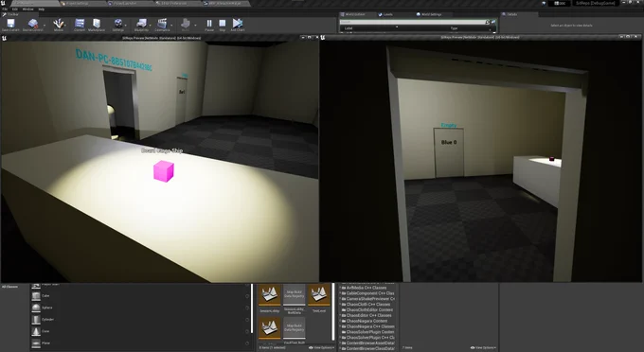Click the Modes toolbar icon
This screenshot has height=352, width=644.
[x=59, y=25]
